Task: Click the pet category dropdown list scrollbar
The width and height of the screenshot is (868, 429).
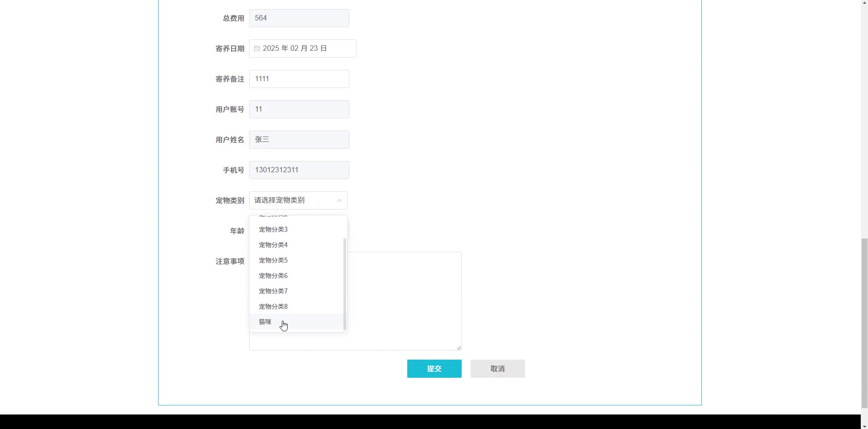Action: tap(345, 284)
